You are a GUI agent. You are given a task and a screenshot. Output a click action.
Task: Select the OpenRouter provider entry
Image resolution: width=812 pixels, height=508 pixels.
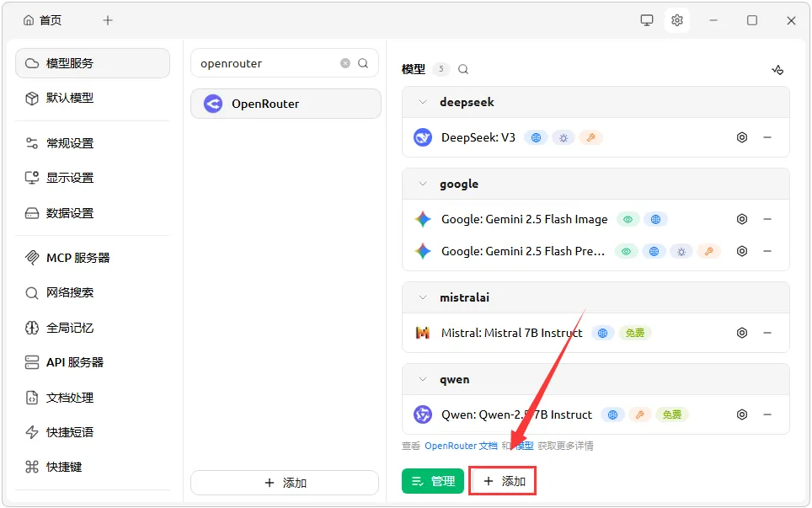[286, 104]
